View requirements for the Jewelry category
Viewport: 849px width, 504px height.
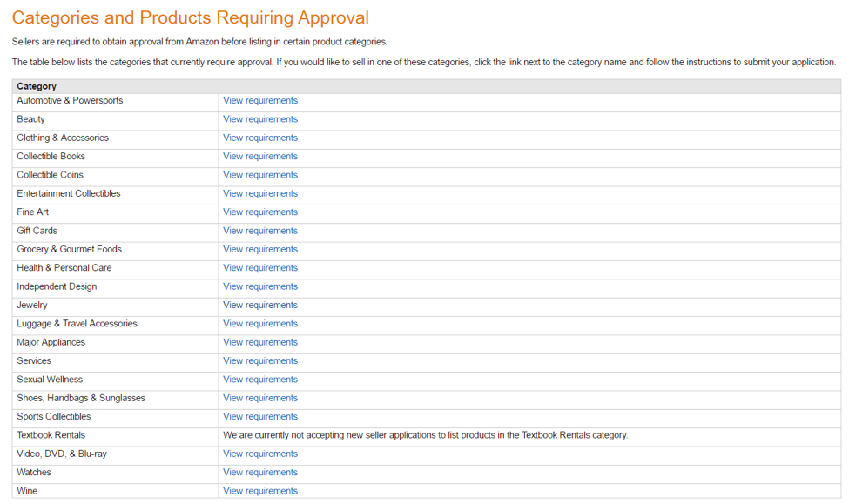(x=259, y=305)
